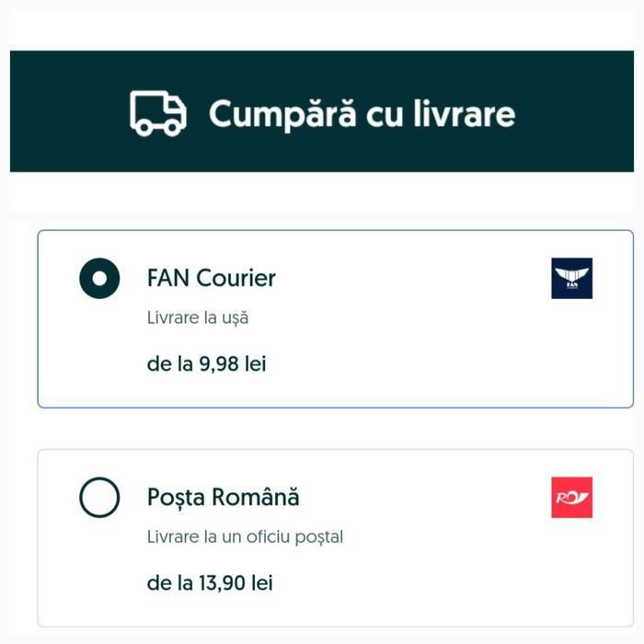Click the FAN Courier option title
This screenshot has height=644, width=644.
point(211,278)
